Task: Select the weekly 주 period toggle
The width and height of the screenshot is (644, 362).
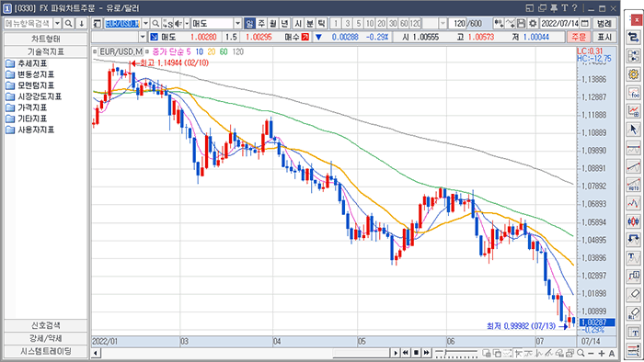Action: click(x=261, y=24)
